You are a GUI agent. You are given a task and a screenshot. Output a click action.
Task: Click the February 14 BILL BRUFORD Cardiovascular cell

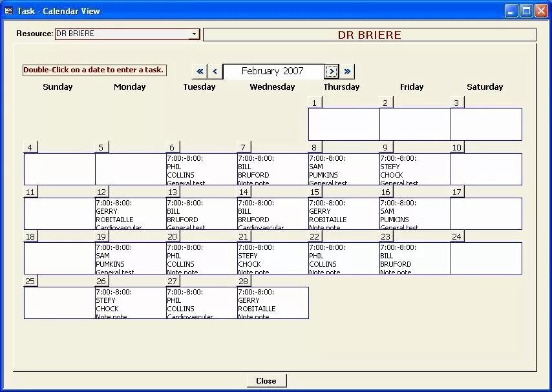point(273,214)
